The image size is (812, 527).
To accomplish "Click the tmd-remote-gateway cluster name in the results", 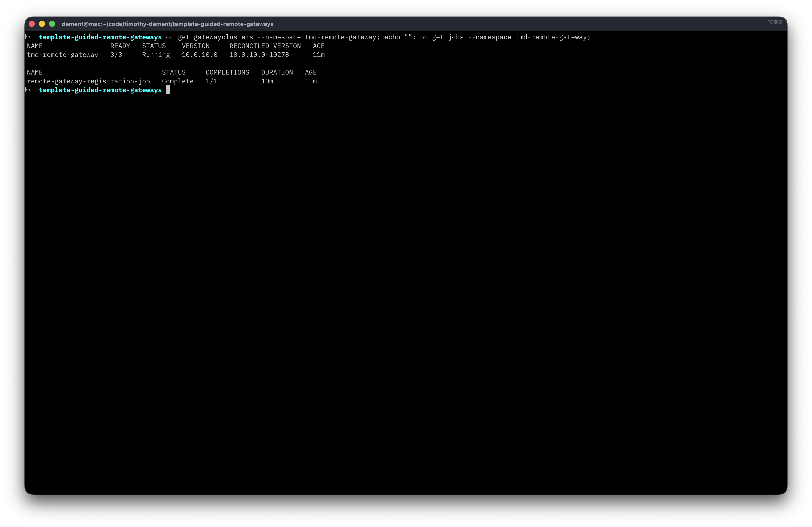I will click(62, 54).
